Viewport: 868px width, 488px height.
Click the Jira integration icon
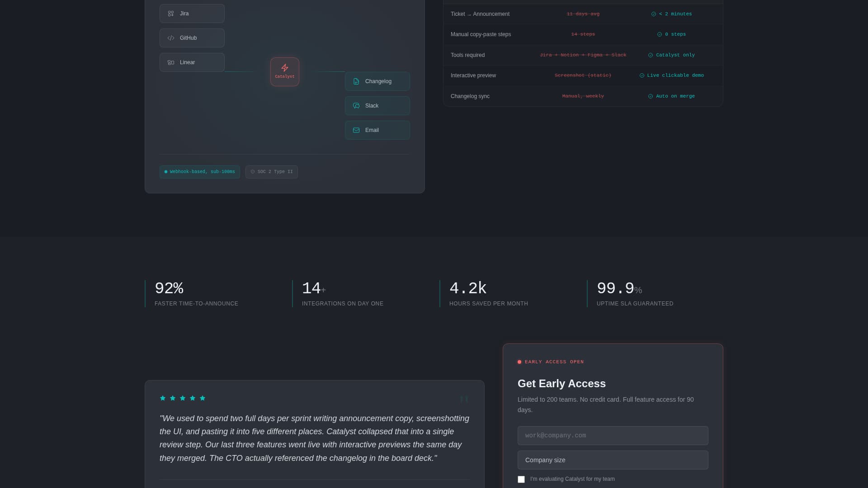tap(171, 14)
